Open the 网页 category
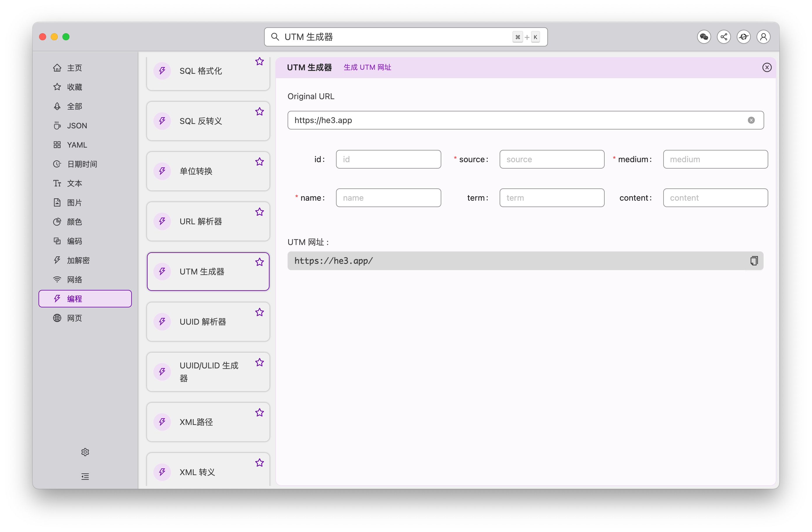812x532 pixels. click(85, 318)
